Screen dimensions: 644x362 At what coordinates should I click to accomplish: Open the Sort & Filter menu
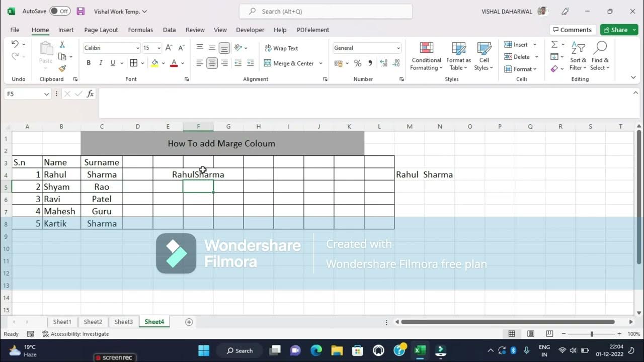(578, 56)
